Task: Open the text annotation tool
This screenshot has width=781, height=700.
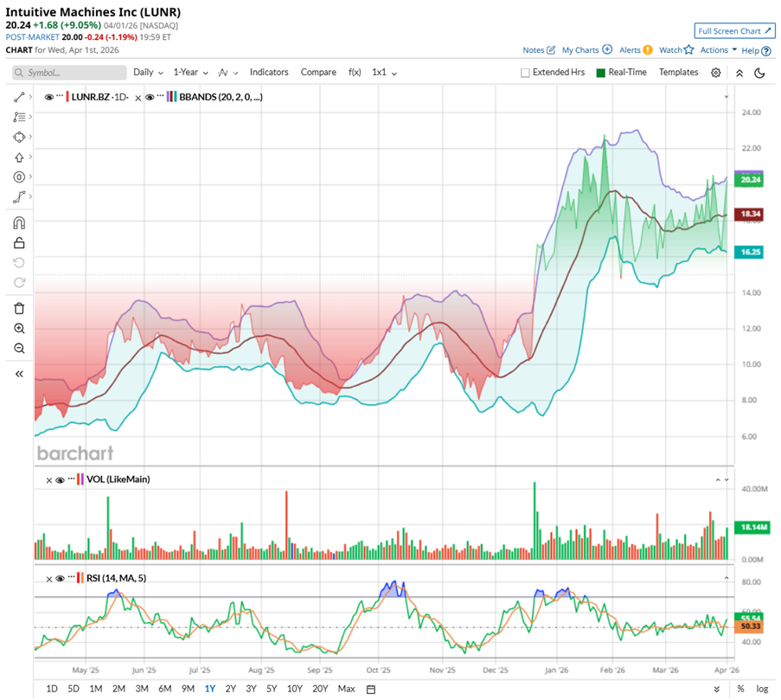Action: (19, 117)
